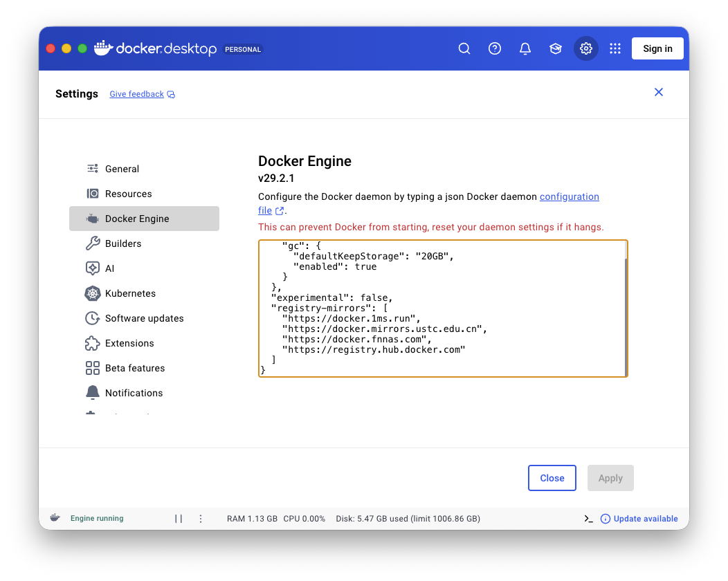
Task: Switch to Builders settings
Action: pos(123,243)
